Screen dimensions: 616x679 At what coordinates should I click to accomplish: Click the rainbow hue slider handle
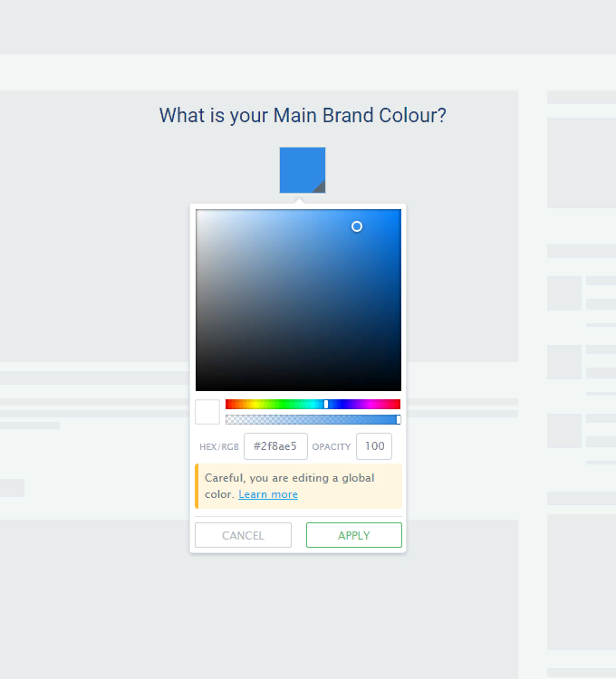(x=326, y=404)
